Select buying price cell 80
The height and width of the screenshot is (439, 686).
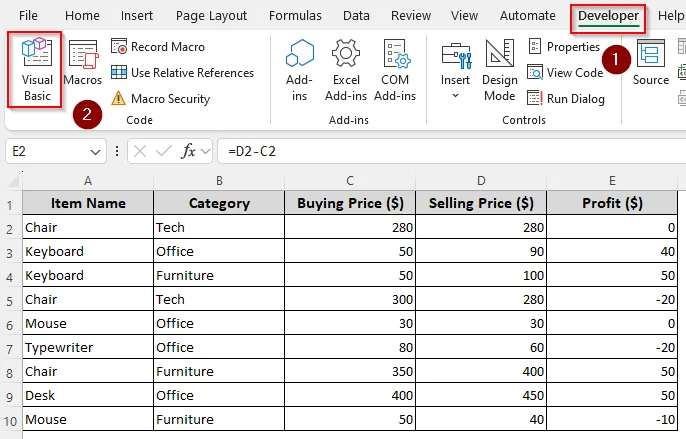pyautogui.click(x=350, y=348)
